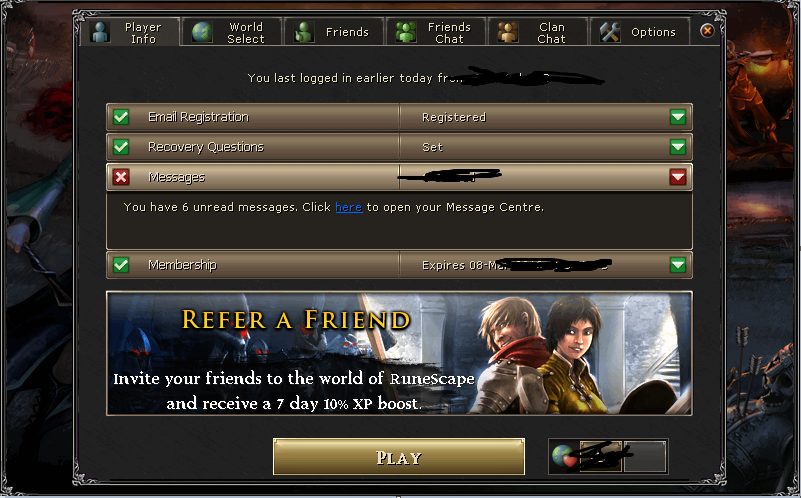
Task: Click the Player Info person icon
Action: (x=100, y=32)
